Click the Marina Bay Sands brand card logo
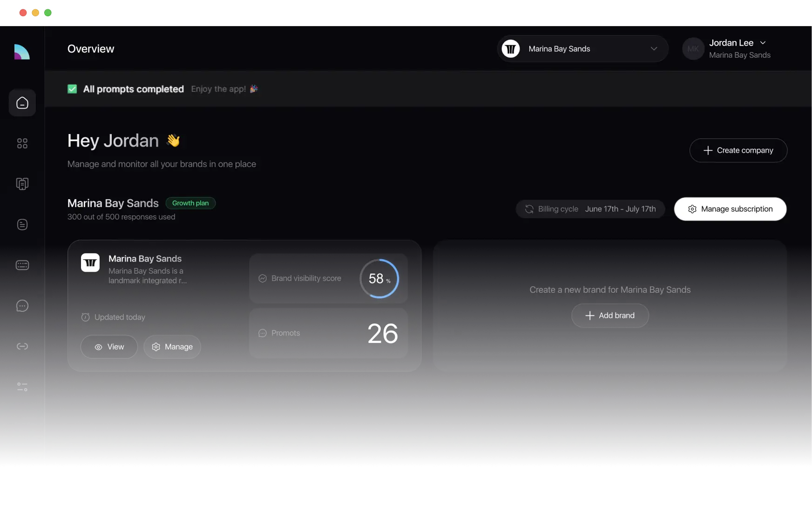This screenshot has height=511, width=812. tap(90, 263)
